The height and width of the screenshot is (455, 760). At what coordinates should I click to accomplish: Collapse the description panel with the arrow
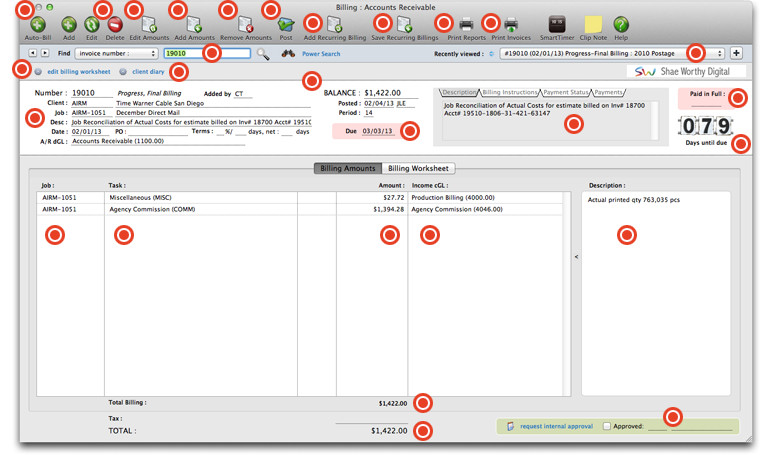point(575,257)
